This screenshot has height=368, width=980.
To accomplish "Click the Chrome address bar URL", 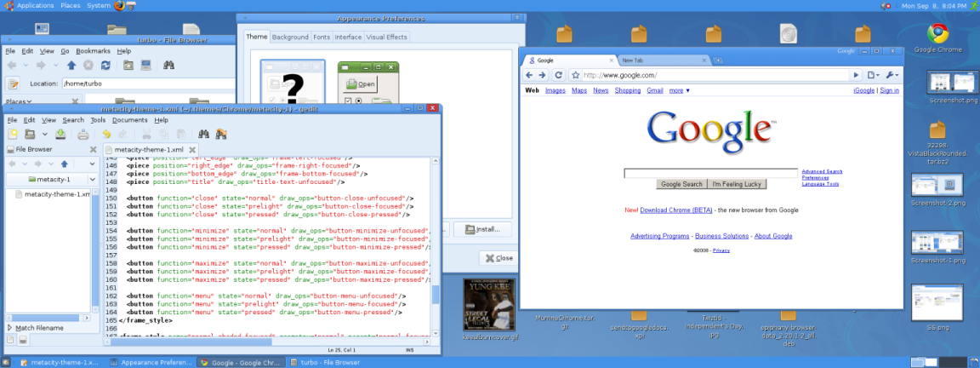I will click(x=620, y=76).
